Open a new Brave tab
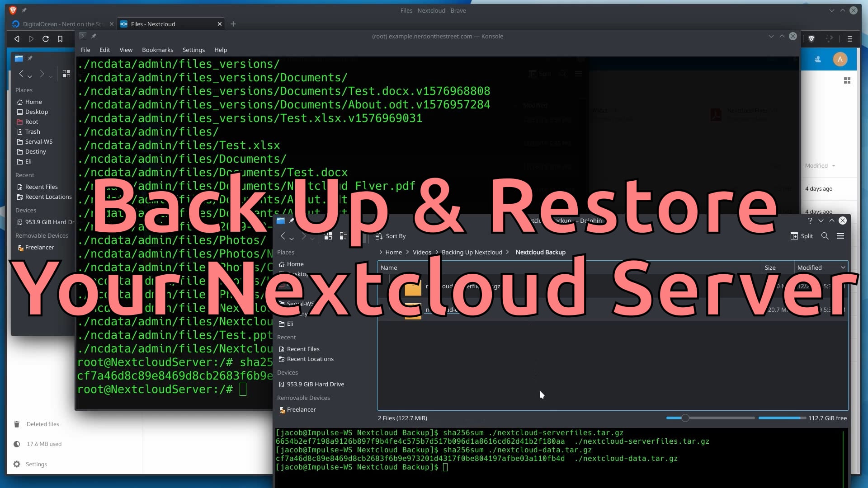 click(233, 24)
